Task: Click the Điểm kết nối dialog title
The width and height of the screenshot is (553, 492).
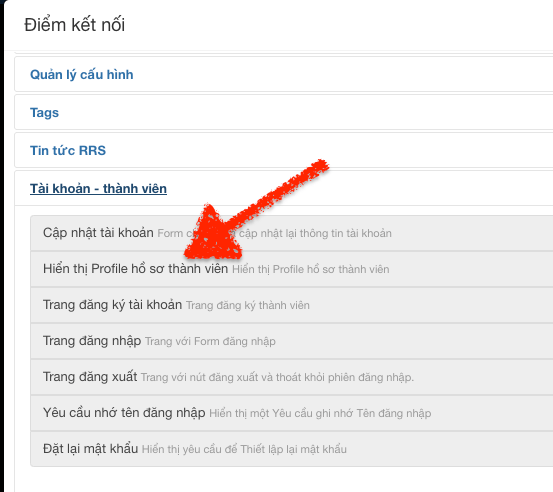Action: tap(74, 25)
